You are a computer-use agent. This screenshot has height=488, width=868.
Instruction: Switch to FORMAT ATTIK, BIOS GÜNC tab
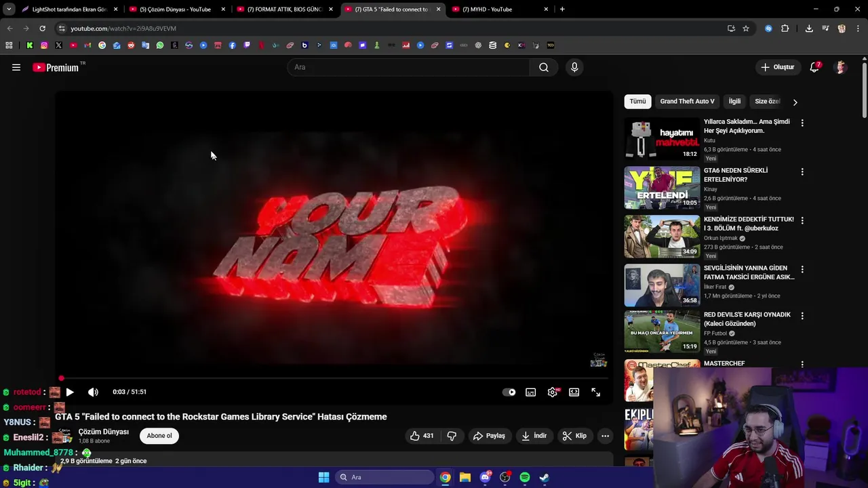click(x=285, y=9)
